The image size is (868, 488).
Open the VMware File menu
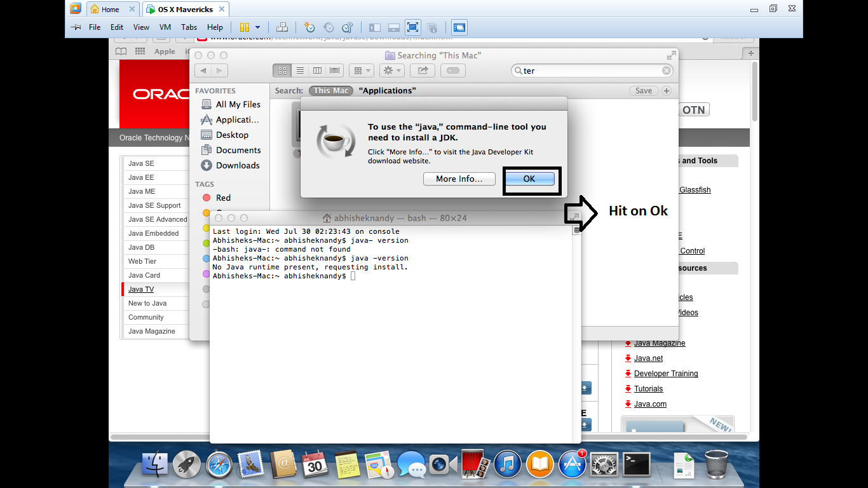pos(95,27)
